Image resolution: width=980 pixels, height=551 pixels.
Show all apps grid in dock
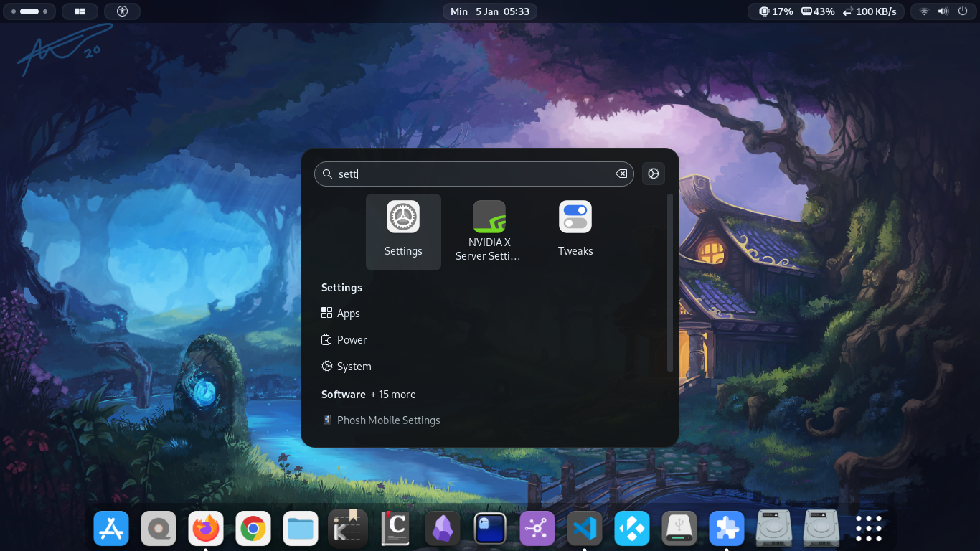pos(869,529)
